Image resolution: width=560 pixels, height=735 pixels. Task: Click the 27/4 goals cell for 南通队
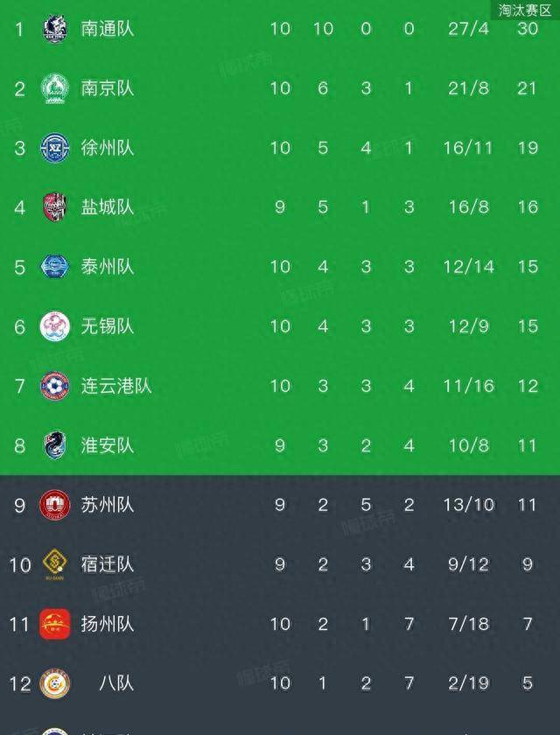point(468,29)
